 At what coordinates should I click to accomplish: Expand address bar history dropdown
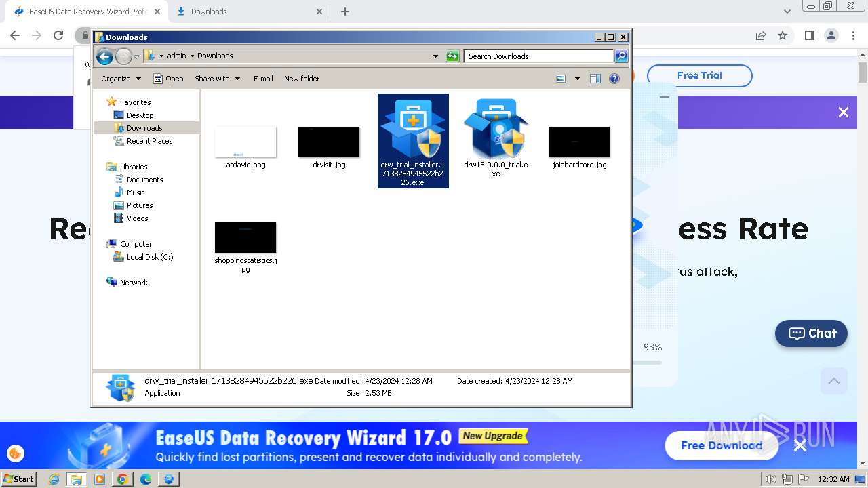435,56
